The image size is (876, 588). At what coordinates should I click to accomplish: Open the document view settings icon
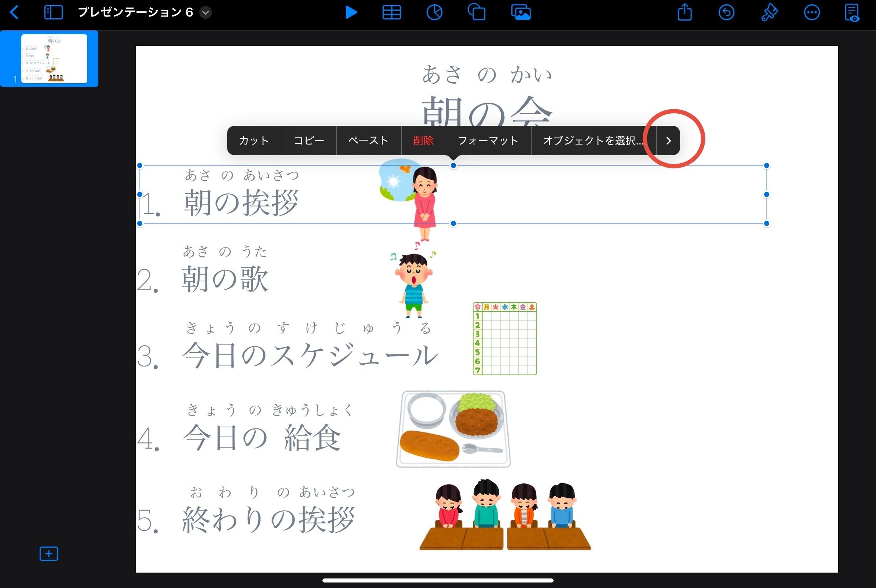pos(852,12)
